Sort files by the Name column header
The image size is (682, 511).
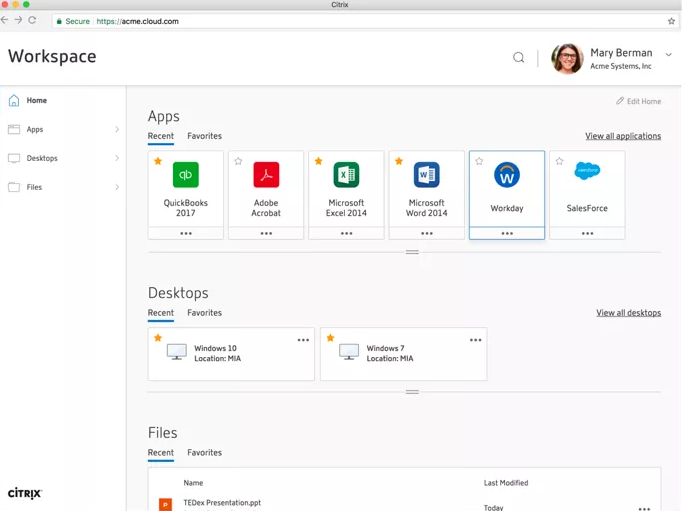[193, 483]
